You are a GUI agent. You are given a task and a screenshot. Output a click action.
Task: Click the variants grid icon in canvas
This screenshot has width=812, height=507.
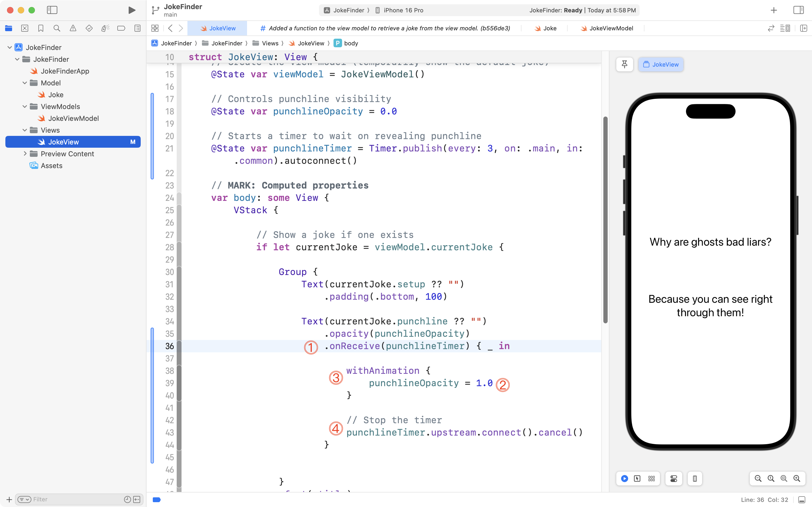(x=651, y=479)
